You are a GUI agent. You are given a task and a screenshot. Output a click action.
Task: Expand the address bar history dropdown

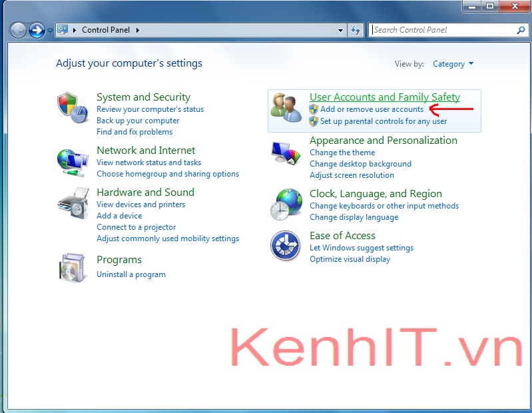click(340, 30)
